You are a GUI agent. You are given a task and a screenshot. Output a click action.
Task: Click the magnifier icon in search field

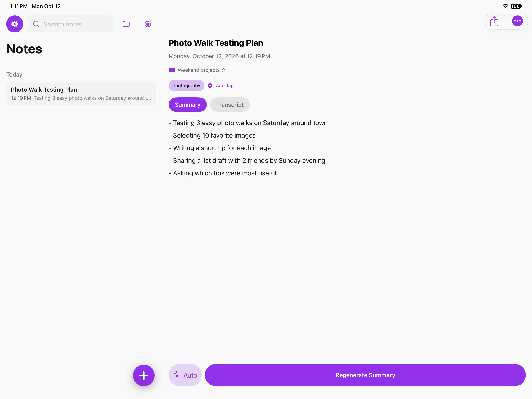[36, 24]
